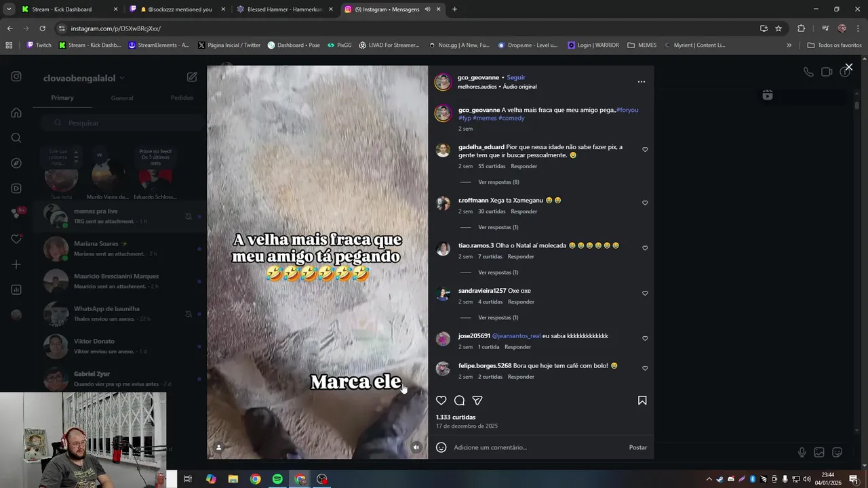Like r.roffmann's comment
868x488 pixels.
coord(645,203)
